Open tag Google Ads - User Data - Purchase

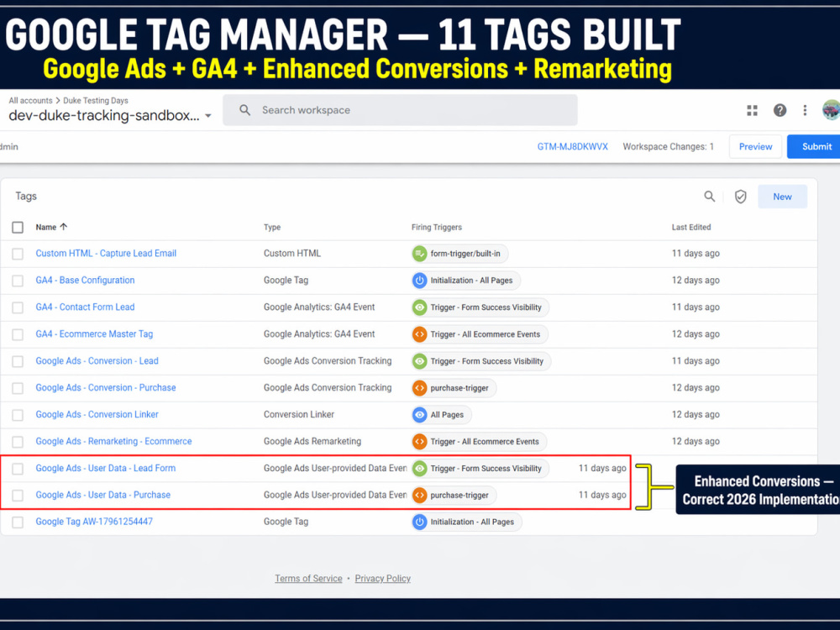click(x=102, y=495)
